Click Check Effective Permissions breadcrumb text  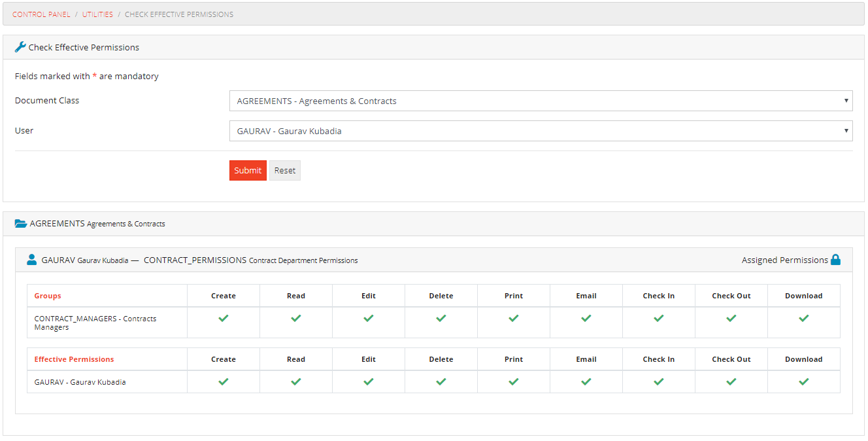coord(179,14)
